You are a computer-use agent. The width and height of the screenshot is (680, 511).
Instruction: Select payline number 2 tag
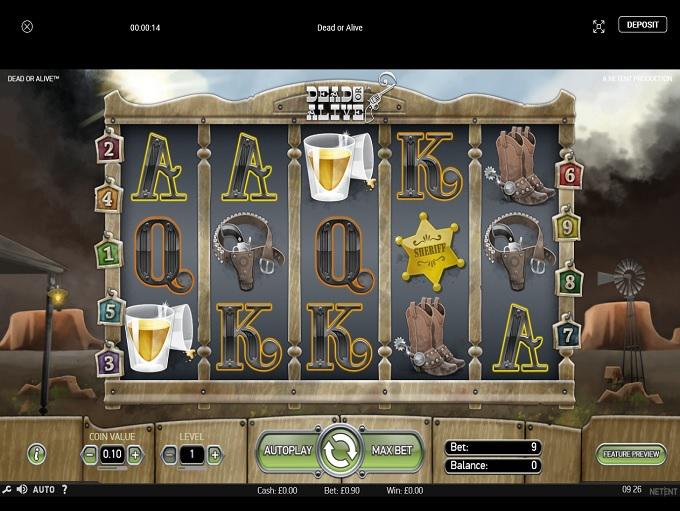(x=109, y=149)
